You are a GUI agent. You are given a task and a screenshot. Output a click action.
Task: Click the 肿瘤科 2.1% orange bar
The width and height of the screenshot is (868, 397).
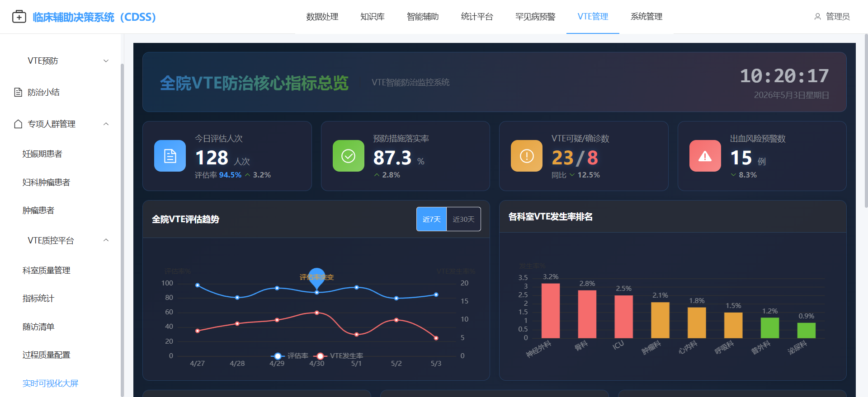pyautogui.click(x=660, y=320)
